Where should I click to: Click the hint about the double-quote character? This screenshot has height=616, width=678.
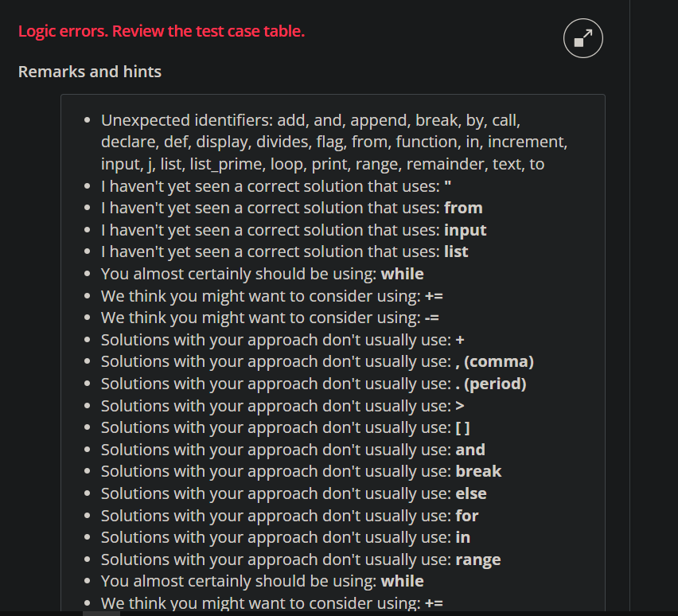click(x=276, y=186)
